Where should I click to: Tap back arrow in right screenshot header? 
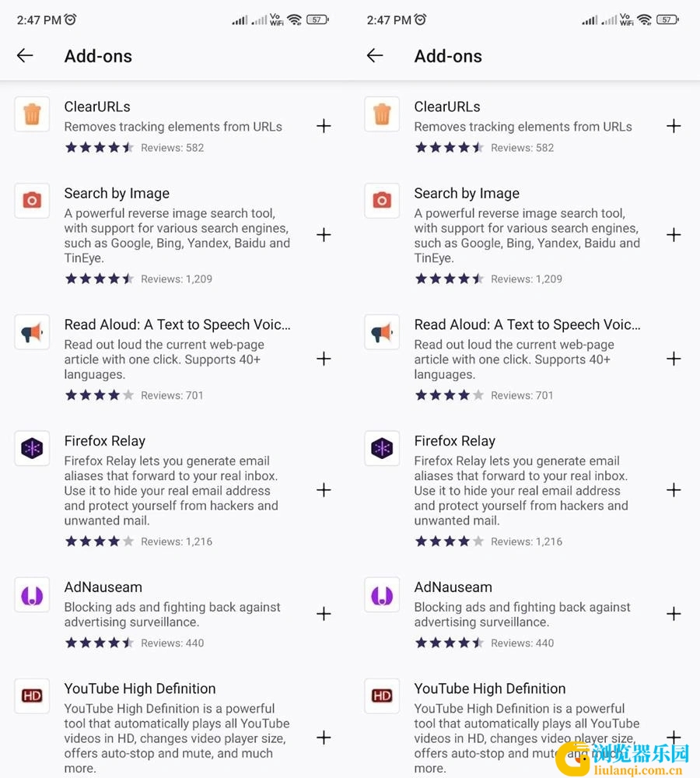[x=375, y=55]
